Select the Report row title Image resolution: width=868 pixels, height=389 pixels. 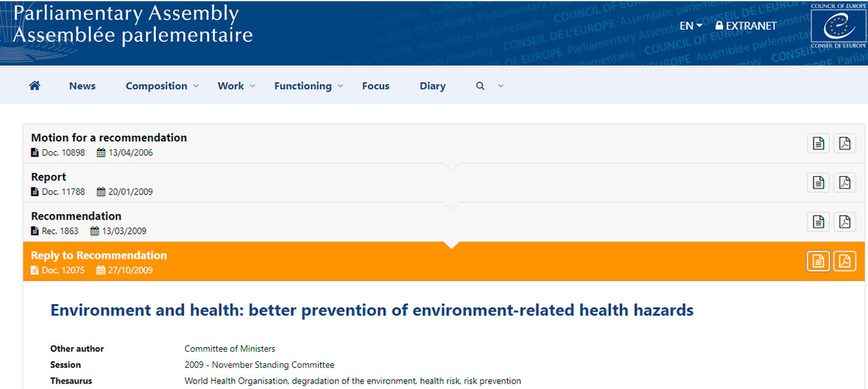pos(49,177)
